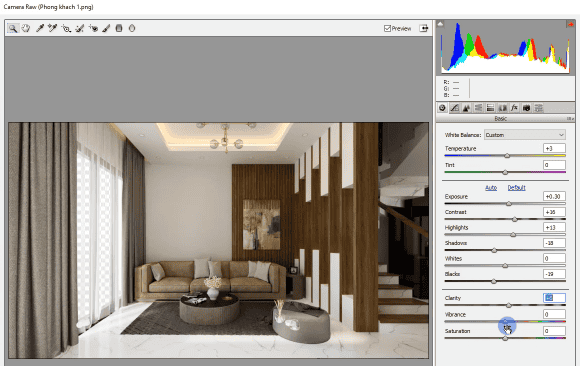Select the Color Sampler tool

(53, 28)
